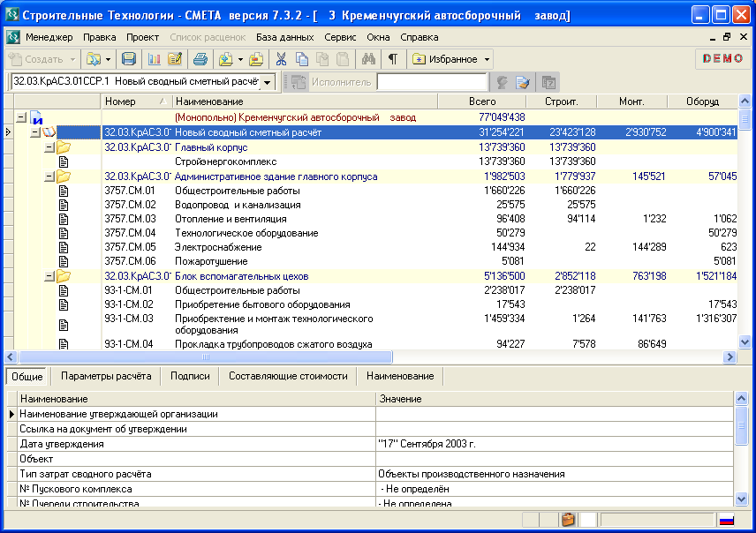The width and height of the screenshot is (756, 533).
Task: Click the Russian flag icon in status bar
Action: click(x=726, y=520)
